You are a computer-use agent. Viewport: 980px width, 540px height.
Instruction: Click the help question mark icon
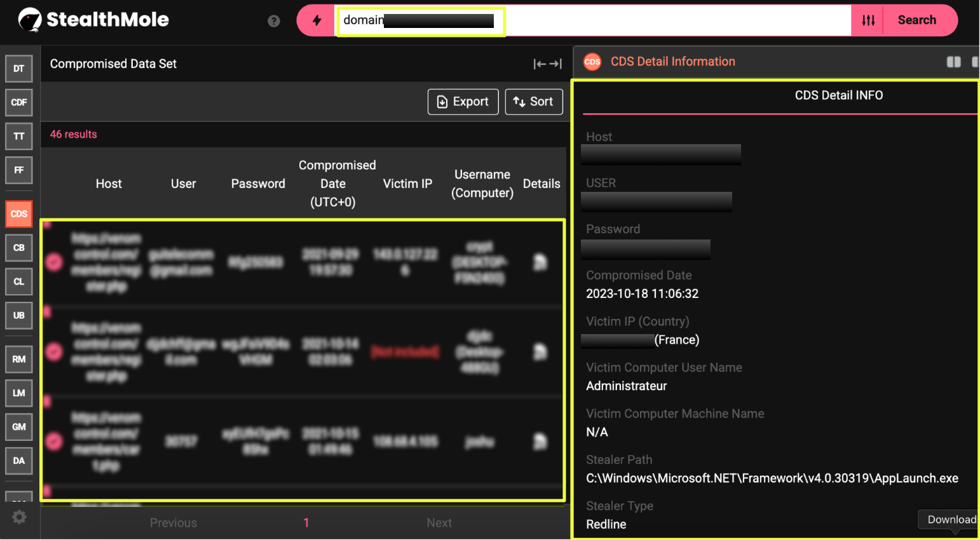[x=274, y=21]
